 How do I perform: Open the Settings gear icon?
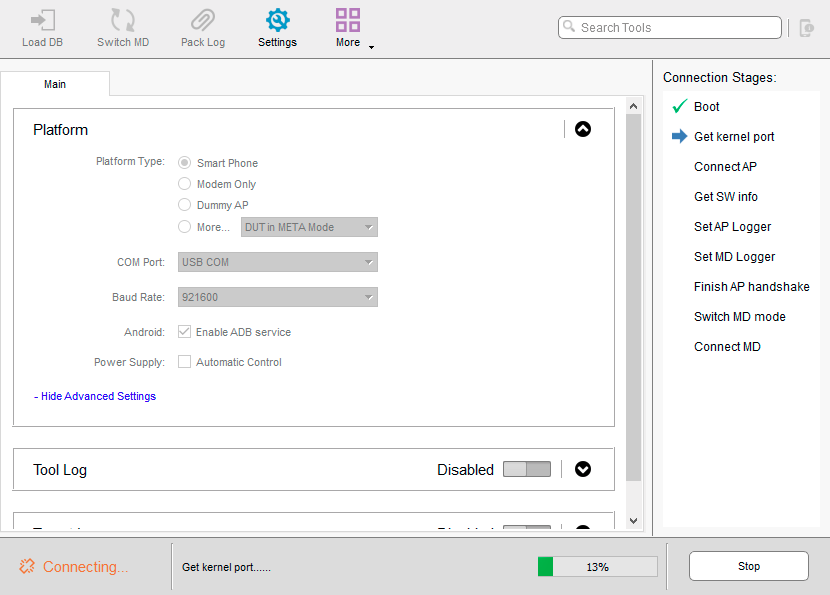point(277,21)
